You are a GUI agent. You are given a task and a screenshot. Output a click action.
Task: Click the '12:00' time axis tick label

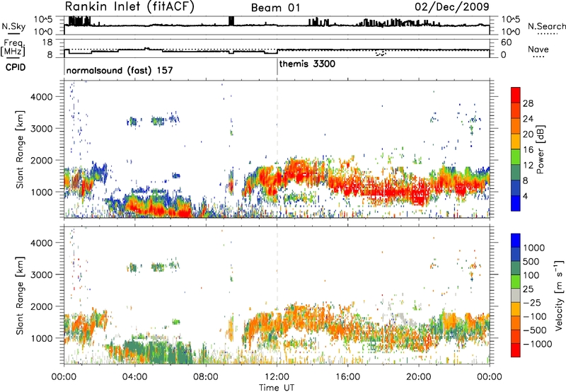[x=277, y=376]
